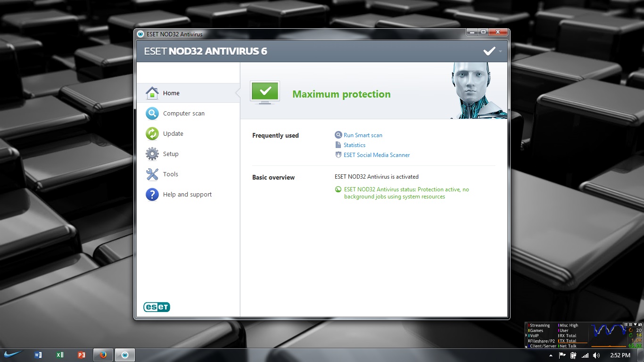Click the Maximum protection heading
This screenshot has width=644, height=362.
pos(341,94)
